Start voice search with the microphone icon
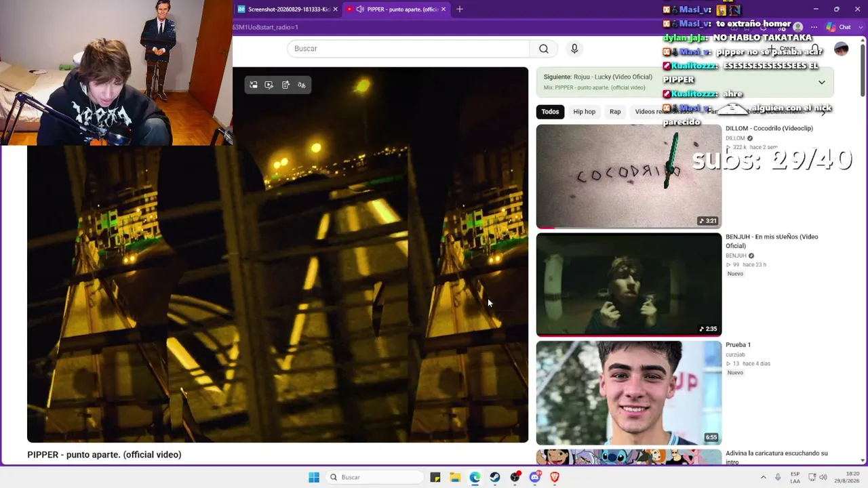 tap(574, 49)
